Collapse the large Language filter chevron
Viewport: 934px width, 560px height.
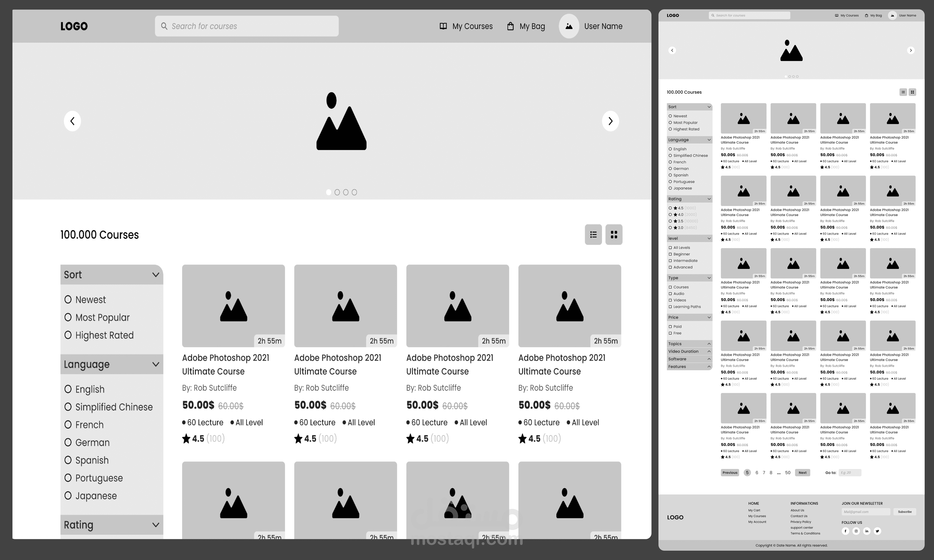click(155, 364)
